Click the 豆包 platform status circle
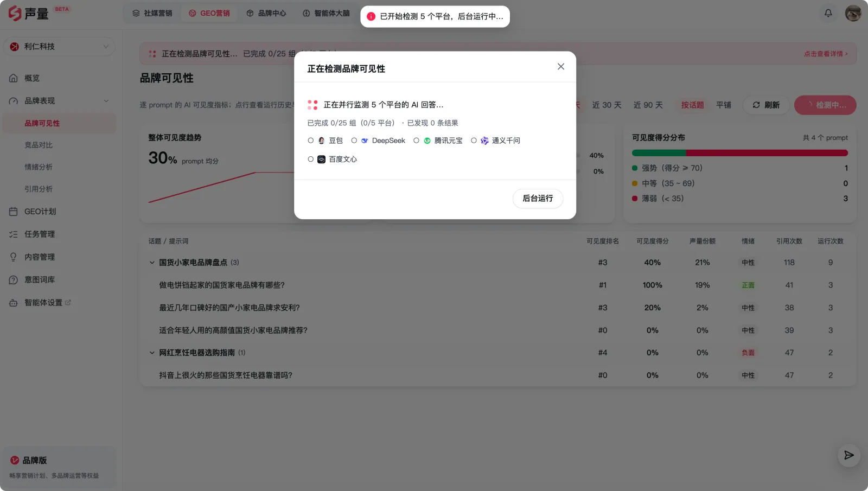The image size is (868, 491). [310, 141]
